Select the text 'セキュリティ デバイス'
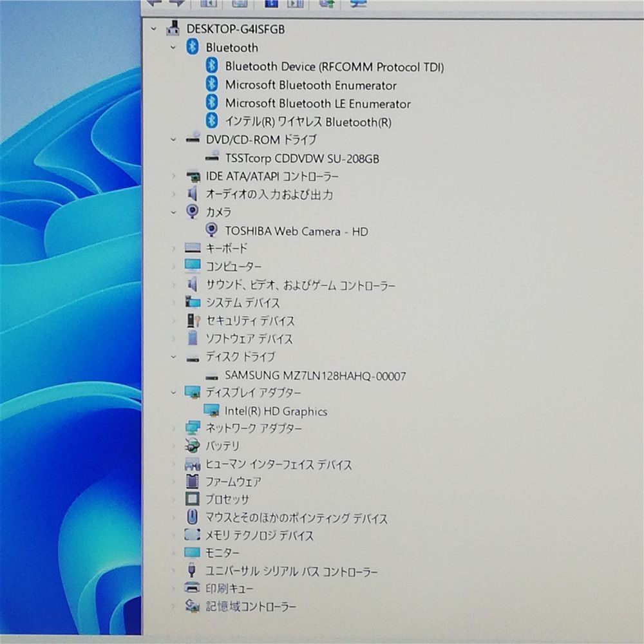 [250, 321]
